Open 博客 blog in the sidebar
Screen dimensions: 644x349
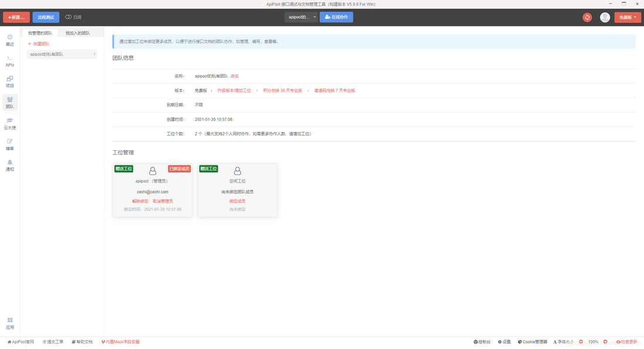10,144
